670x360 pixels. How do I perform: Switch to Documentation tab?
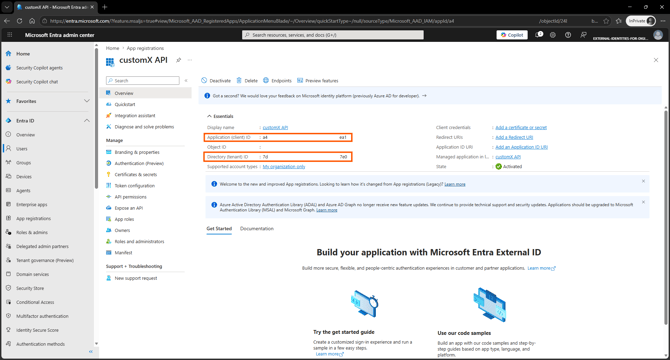coord(257,228)
